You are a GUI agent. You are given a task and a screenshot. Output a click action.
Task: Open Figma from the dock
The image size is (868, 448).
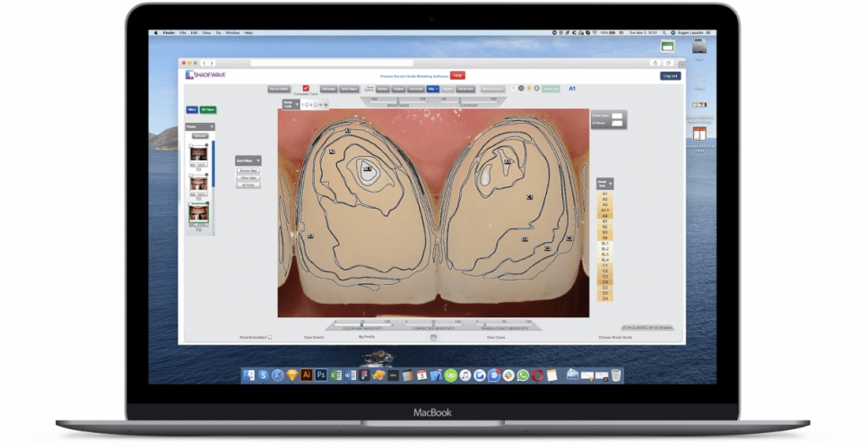tap(364, 375)
